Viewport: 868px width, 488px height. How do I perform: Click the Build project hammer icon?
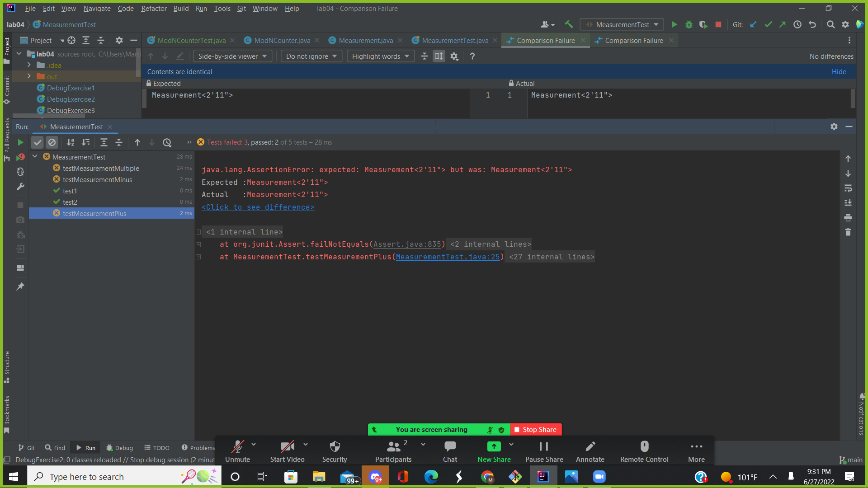coord(569,24)
